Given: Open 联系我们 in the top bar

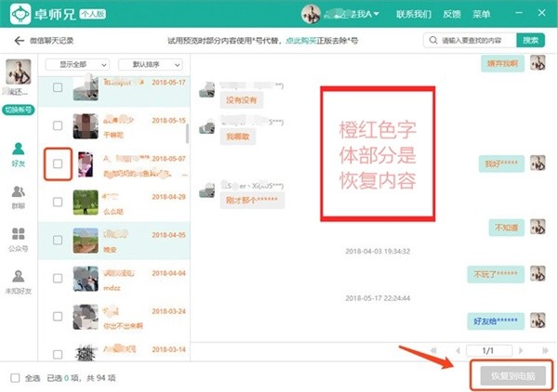Looking at the screenshot, I should point(414,14).
